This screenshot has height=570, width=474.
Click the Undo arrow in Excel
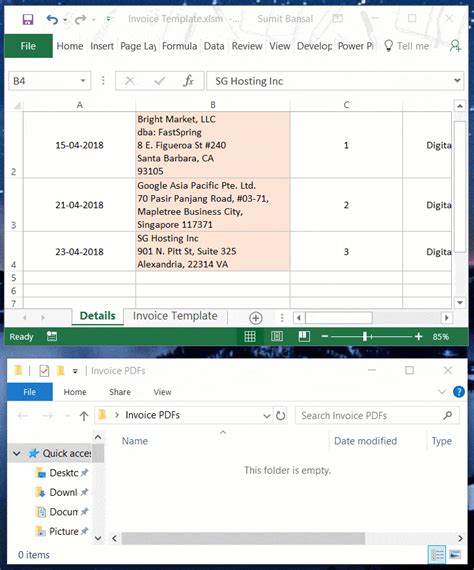(52, 19)
